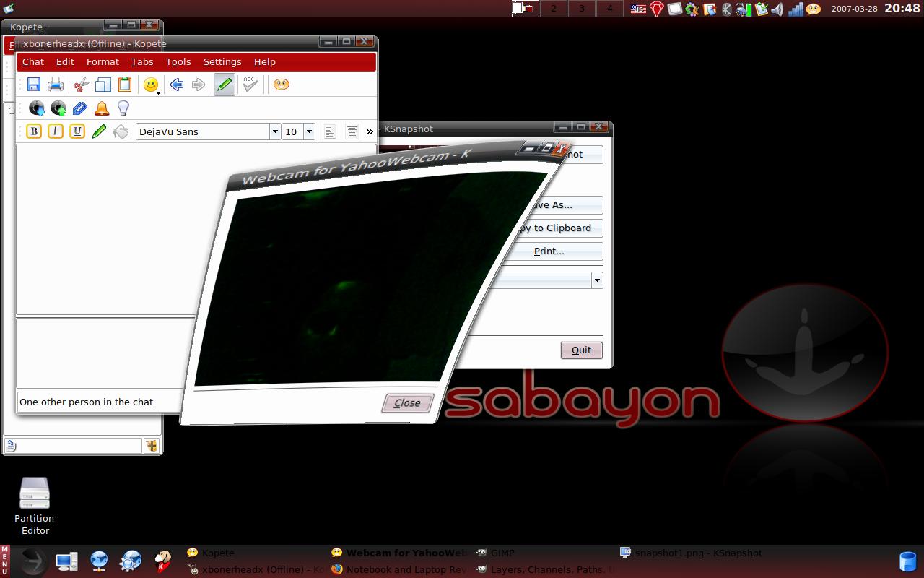
Task: Click the gear globe icon in bottom panel
Action: point(131,561)
